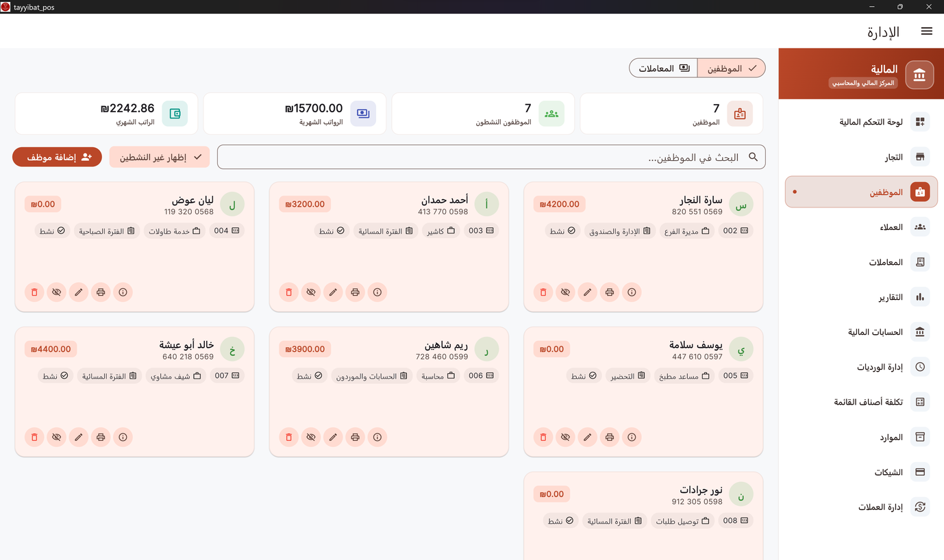Click the الموظفين count card icon
The image size is (944, 560).
coord(740,114)
